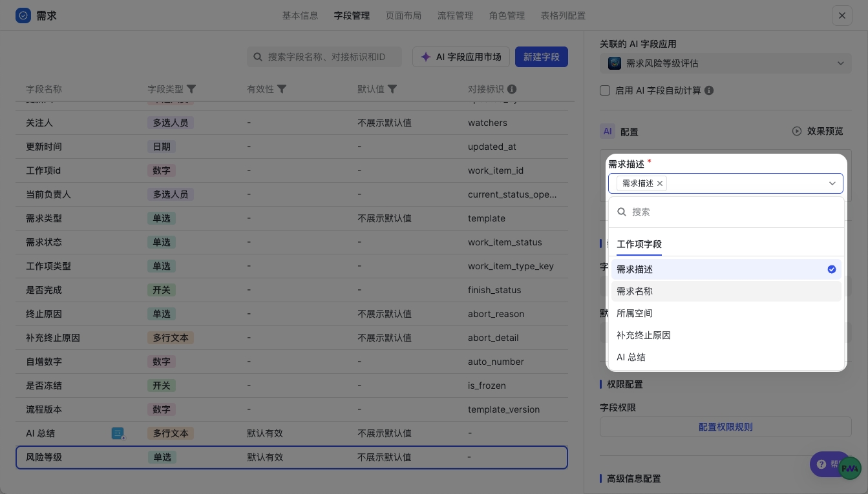Viewport: 868px width, 494px height.
Task: Open the AI 字段应用市场 button
Action: 461,57
